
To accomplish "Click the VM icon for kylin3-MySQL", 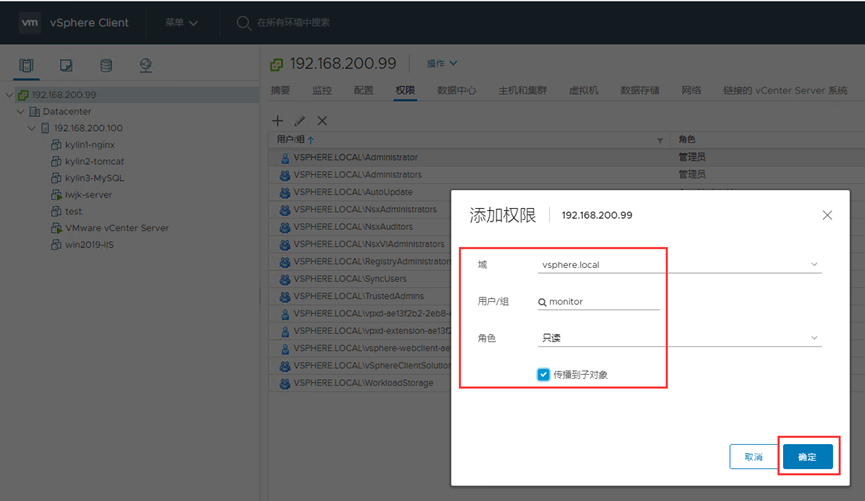I will [x=56, y=178].
